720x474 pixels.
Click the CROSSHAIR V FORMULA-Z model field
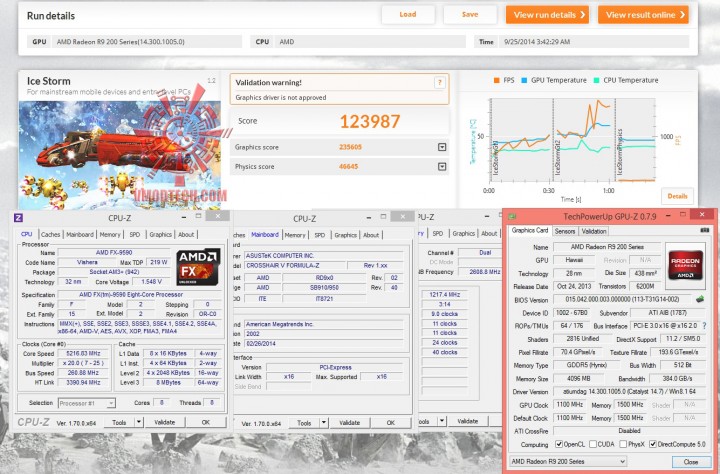click(x=295, y=265)
